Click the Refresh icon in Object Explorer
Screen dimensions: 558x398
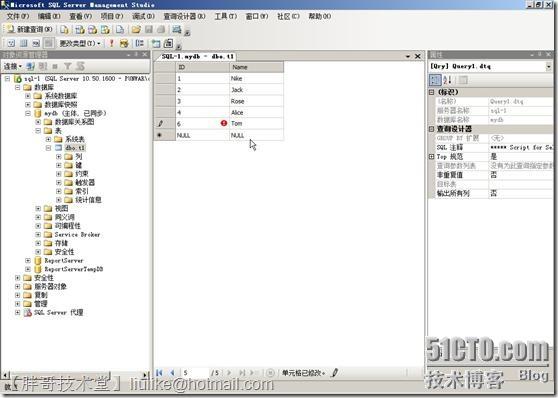80,66
